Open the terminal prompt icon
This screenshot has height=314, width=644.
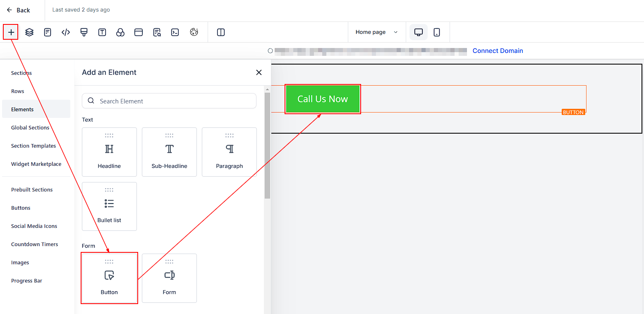[x=175, y=32]
